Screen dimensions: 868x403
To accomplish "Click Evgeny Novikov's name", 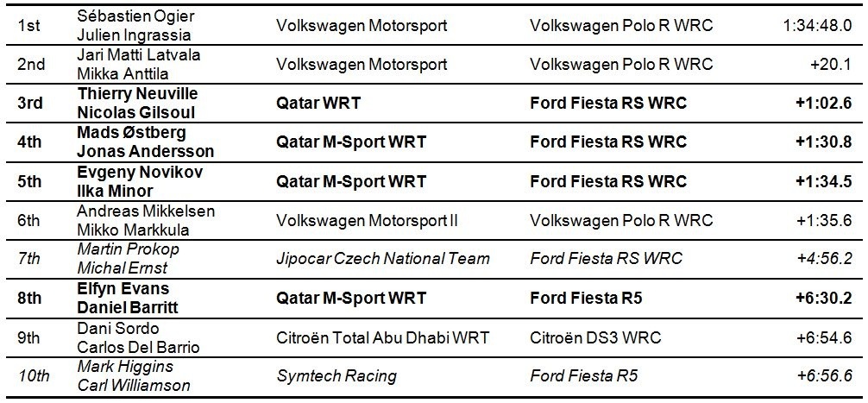I will pyautogui.click(x=140, y=172).
